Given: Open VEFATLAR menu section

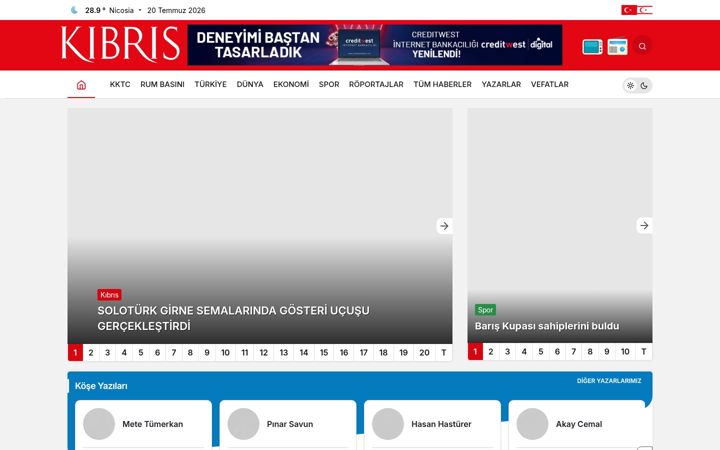Looking at the screenshot, I should tap(550, 84).
